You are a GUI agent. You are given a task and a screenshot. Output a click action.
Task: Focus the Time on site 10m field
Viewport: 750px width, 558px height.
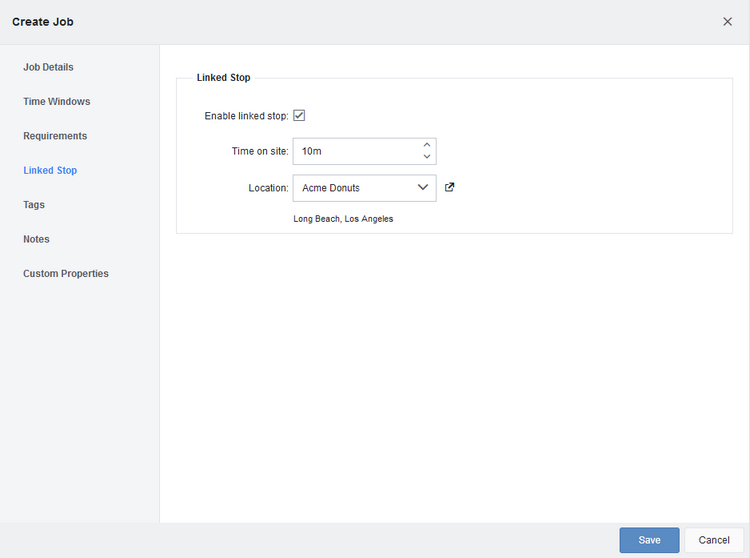364,151
